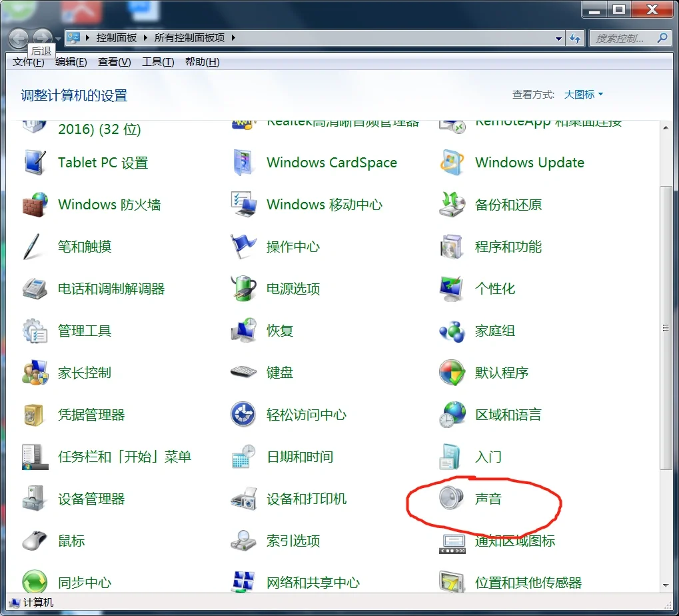Image resolution: width=679 pixels, height=616 pixels.
Task: Open the 网络和共享中心 icon
Action: tap(243, 582)
